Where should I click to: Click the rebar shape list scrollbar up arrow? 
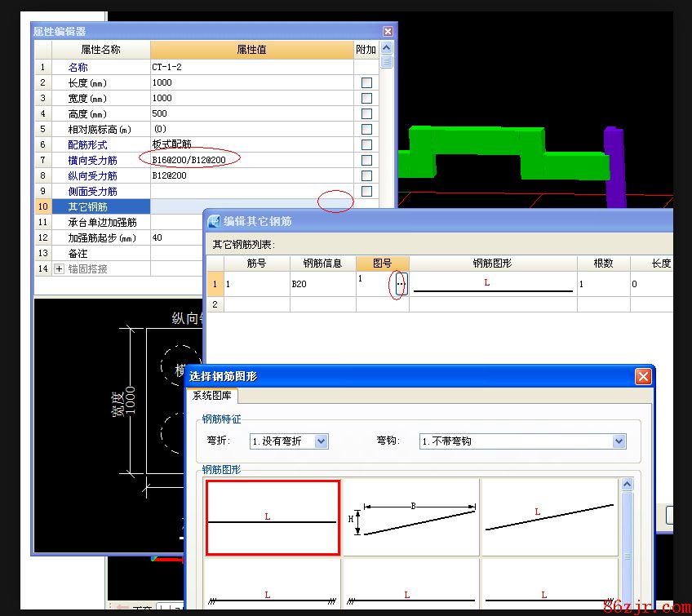[627, 485]
